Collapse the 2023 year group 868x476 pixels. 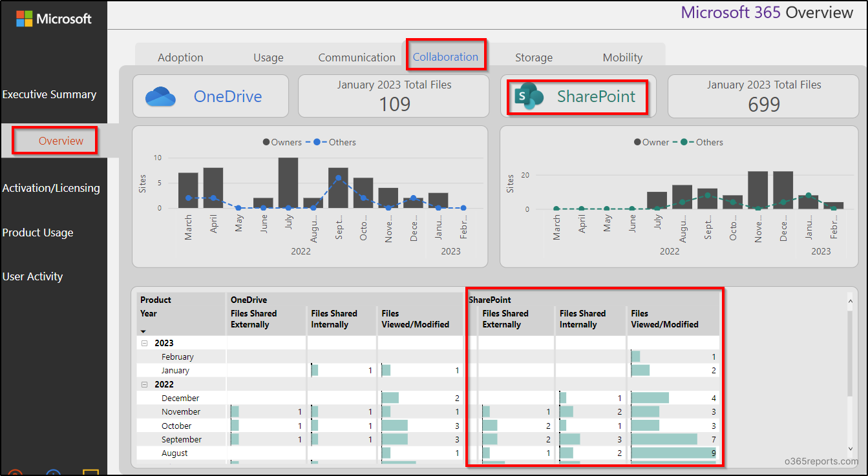point(145,344)
